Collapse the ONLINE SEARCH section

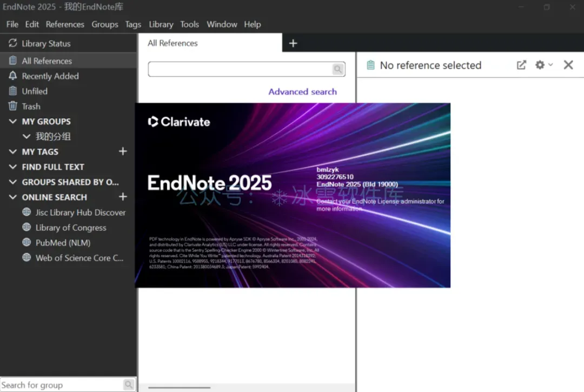[x=12, y=197]
